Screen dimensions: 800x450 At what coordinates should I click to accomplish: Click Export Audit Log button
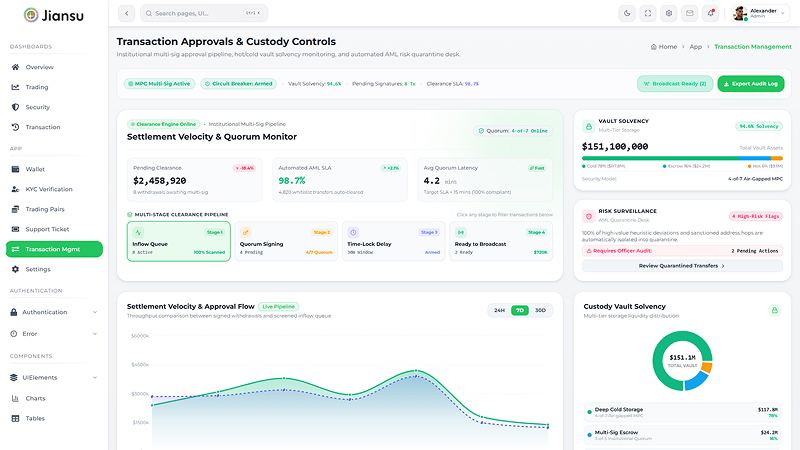pos(751,84)
